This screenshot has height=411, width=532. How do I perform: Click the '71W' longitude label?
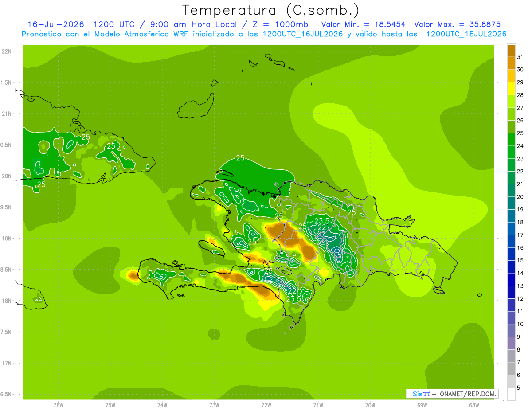click(x=318, y=405)
